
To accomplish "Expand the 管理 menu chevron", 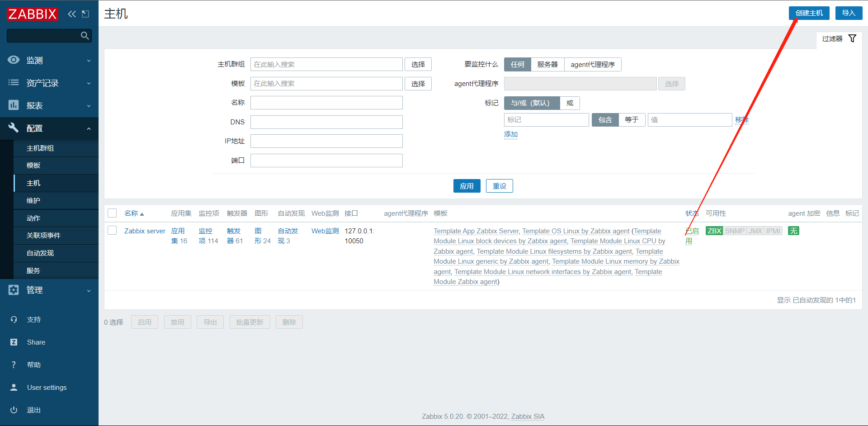I will point(89,290).
